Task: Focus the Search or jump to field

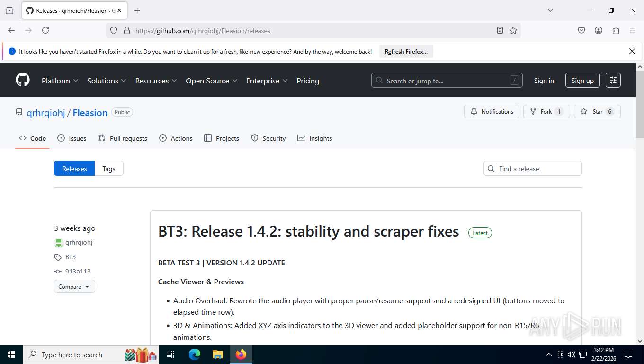Action: [447, 81]
